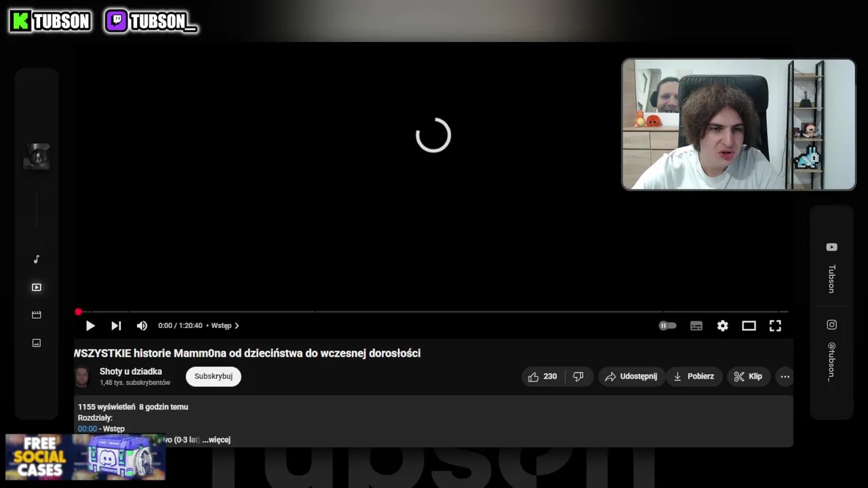The image size is (868, 488).
Task: Share the video via Udostępnij
Action: click(631, 376)
